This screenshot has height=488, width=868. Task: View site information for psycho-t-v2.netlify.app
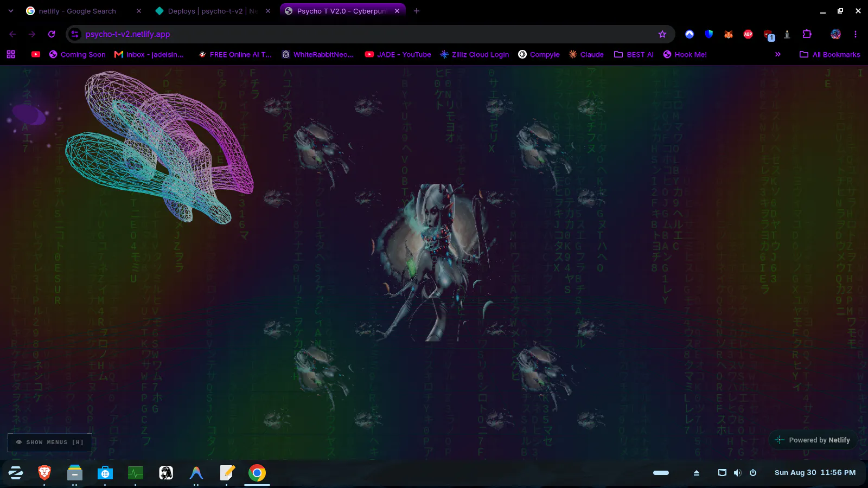[75, 34]
